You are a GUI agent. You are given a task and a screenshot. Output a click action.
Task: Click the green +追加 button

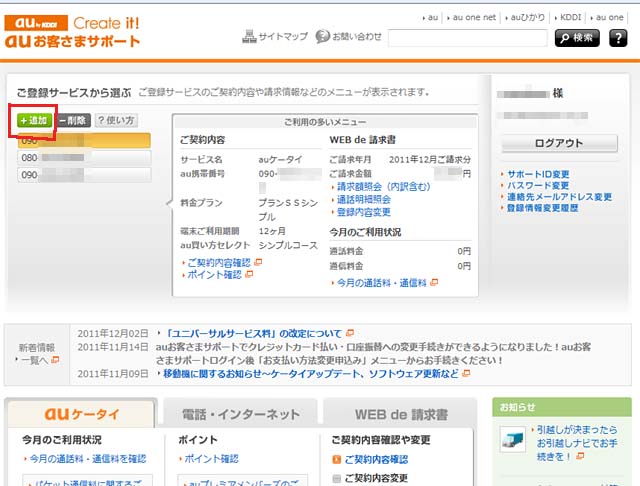tap(34, 121)
